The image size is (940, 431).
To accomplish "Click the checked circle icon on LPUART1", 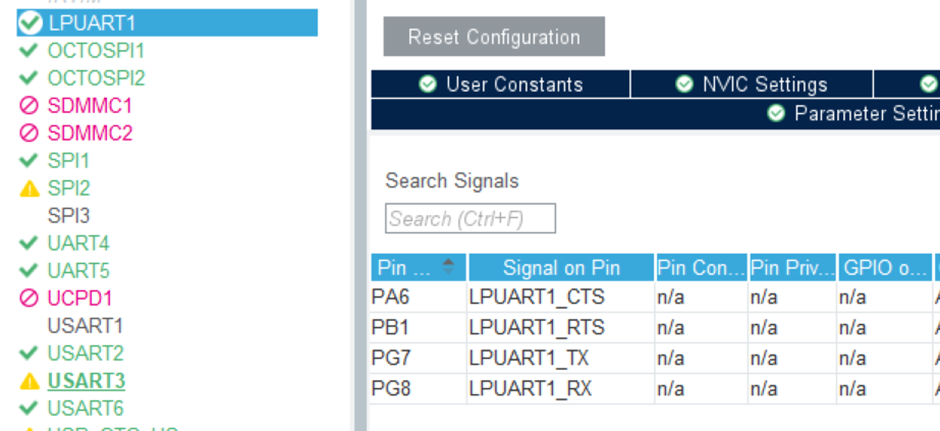I will click(30, 22).
